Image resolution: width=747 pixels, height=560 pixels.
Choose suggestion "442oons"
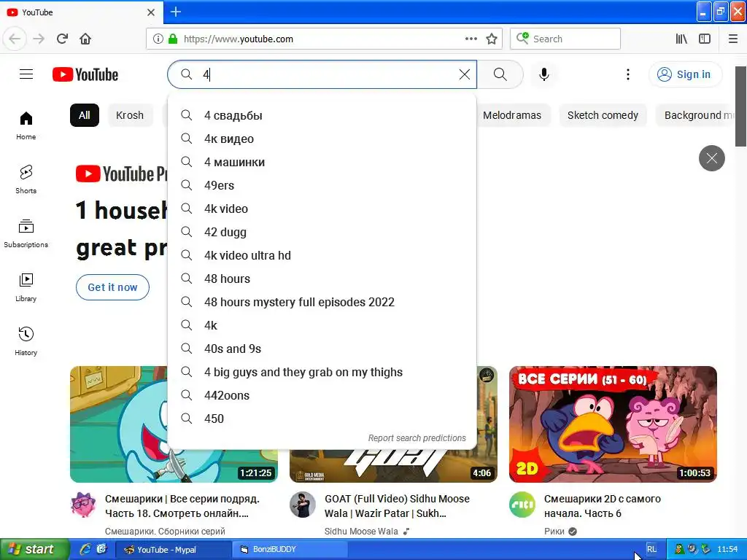tap(322, 395)
